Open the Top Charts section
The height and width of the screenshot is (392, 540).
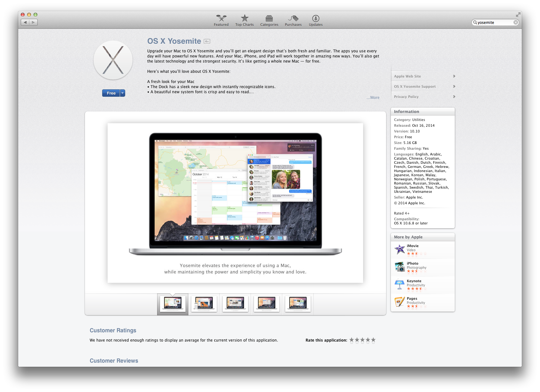point(244,20)
